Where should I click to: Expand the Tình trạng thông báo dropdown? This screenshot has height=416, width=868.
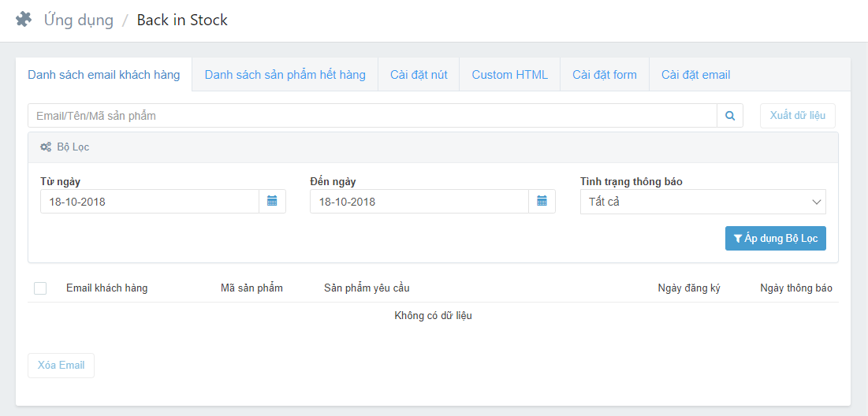(702, 202)
